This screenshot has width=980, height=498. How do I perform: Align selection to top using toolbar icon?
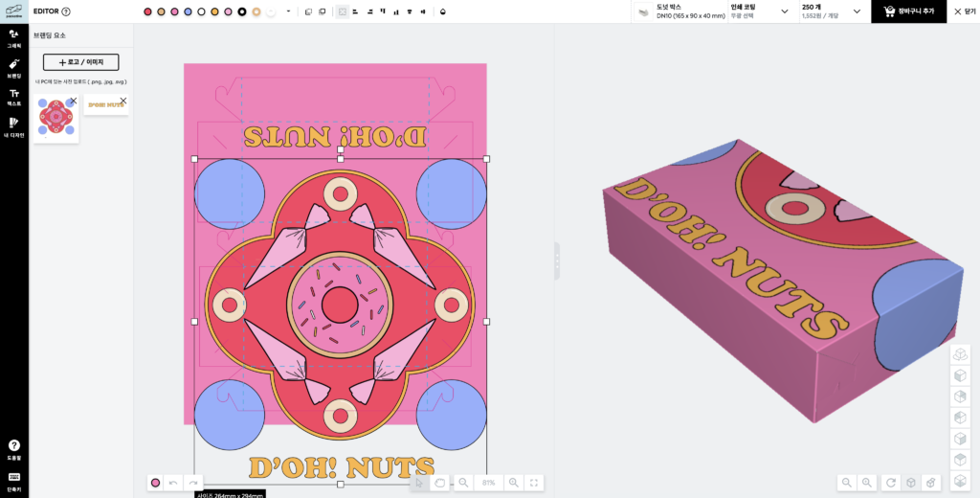pos(383,11)
